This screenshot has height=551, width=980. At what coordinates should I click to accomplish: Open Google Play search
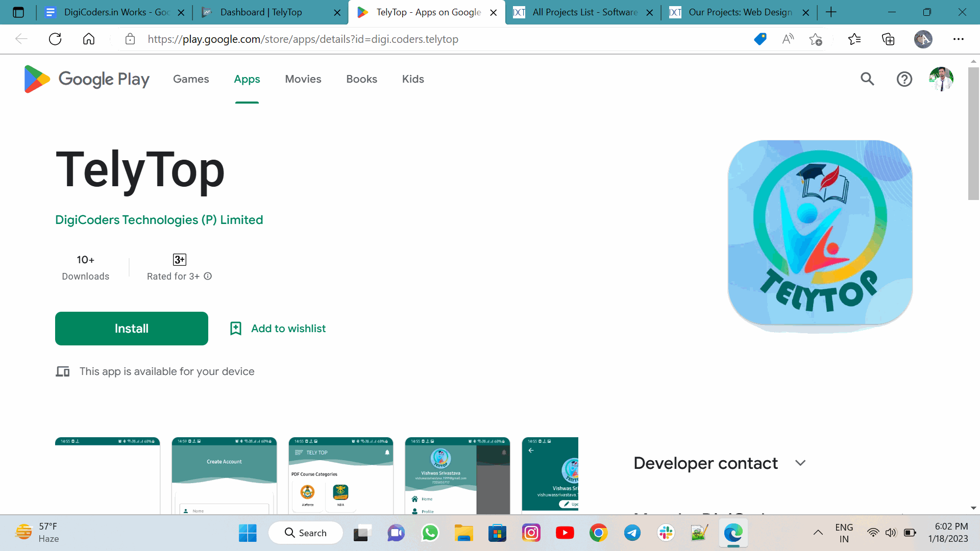coord(867,79)
